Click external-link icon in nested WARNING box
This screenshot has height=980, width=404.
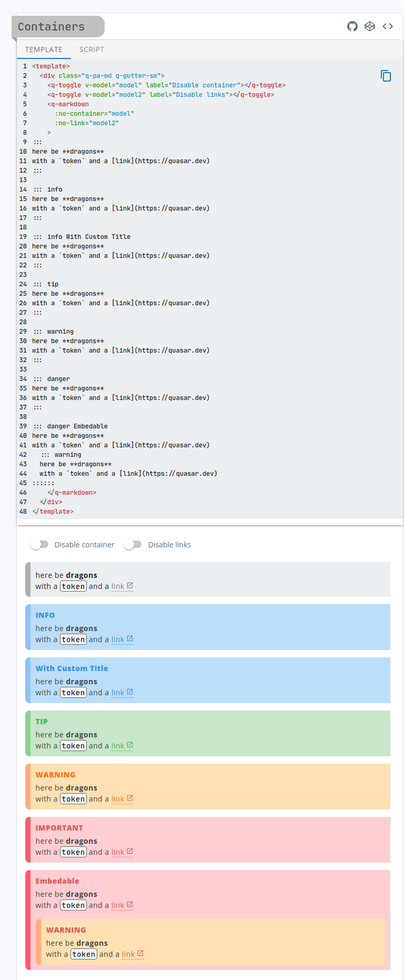pos(140,954)
